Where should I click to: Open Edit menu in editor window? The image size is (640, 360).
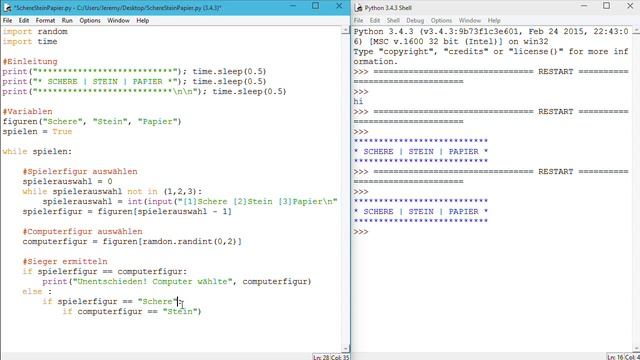click(24, 20)
